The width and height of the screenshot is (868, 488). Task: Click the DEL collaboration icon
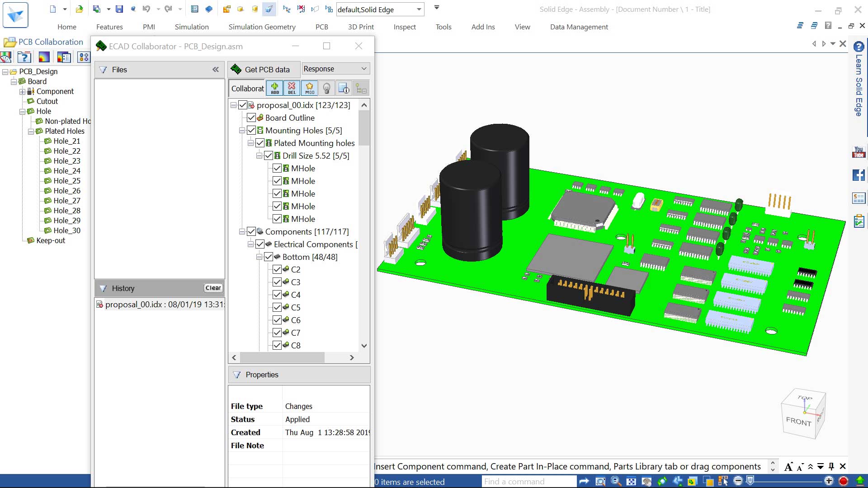click(292, 88)
